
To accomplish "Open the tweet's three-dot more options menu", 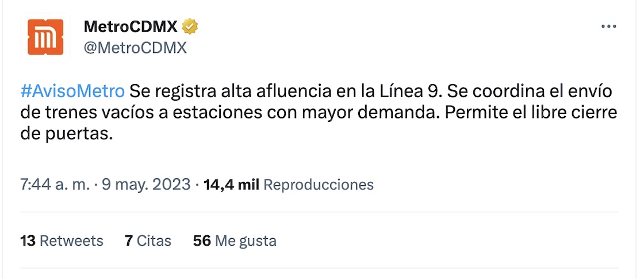I will click(x=608, y=27).
